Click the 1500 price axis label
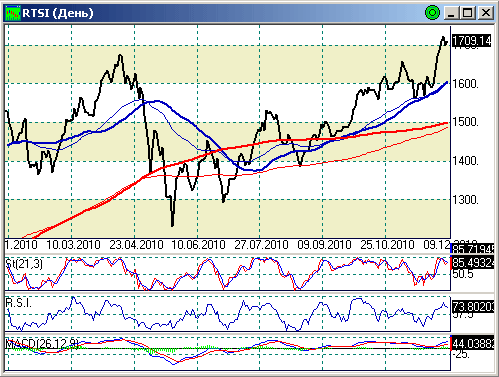The height and width of the screenshot is (377, 499). pyautogui.click(x=465, y=122)
